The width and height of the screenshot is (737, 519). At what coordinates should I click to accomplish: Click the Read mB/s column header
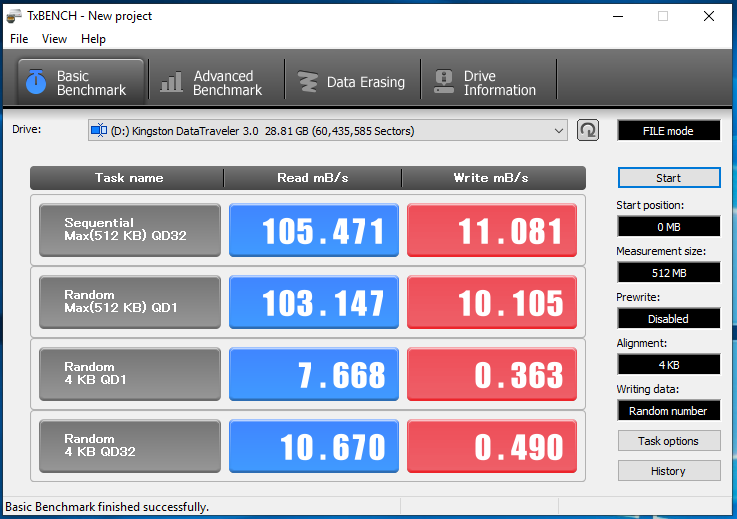313,178
